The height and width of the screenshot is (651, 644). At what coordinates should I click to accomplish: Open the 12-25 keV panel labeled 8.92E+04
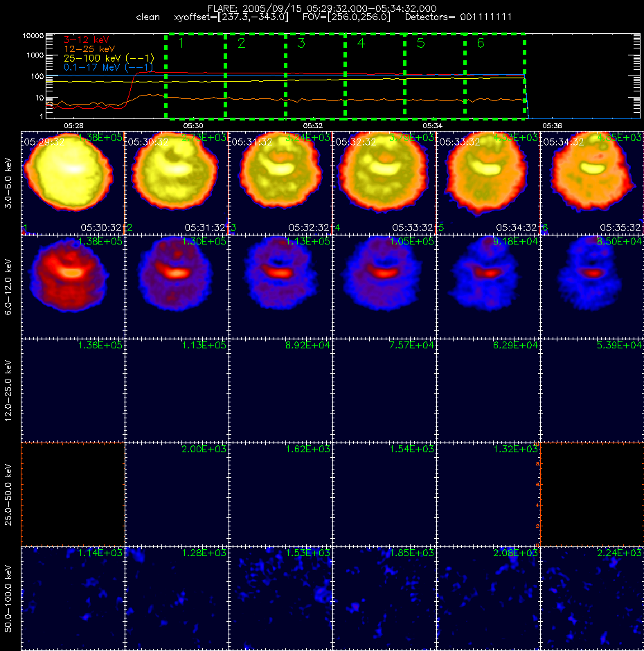point(280,391)
